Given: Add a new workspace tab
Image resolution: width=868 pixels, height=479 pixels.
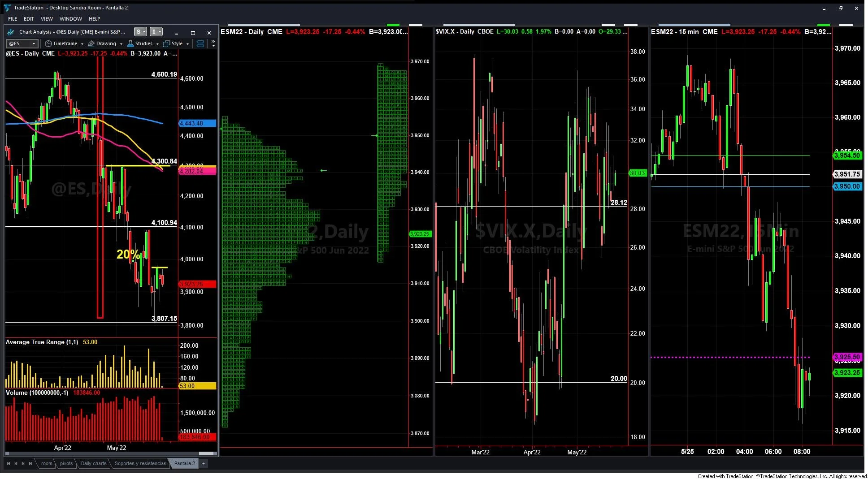Looking at the screenshot, I should [204, 463].
